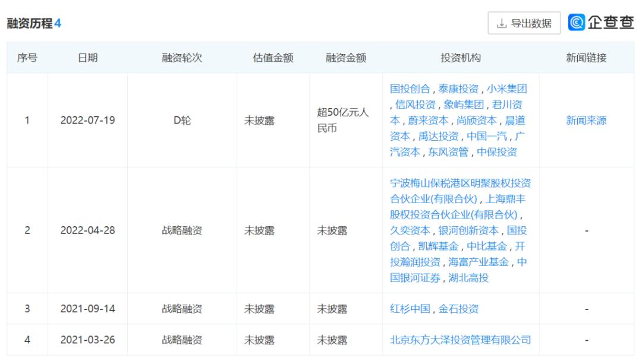Open investor link 泰康投资
This screenshot has width=642, height=364.
coord(458,88)
